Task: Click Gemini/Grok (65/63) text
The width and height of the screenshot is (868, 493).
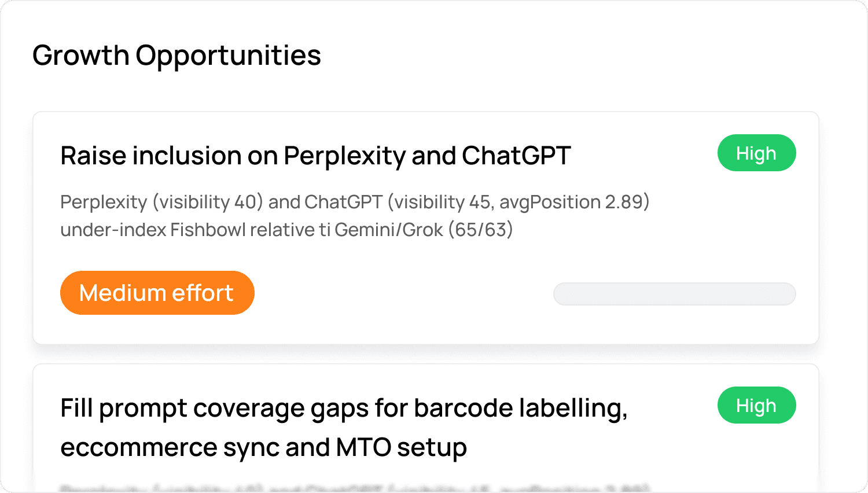Action: tap(424, 230)
